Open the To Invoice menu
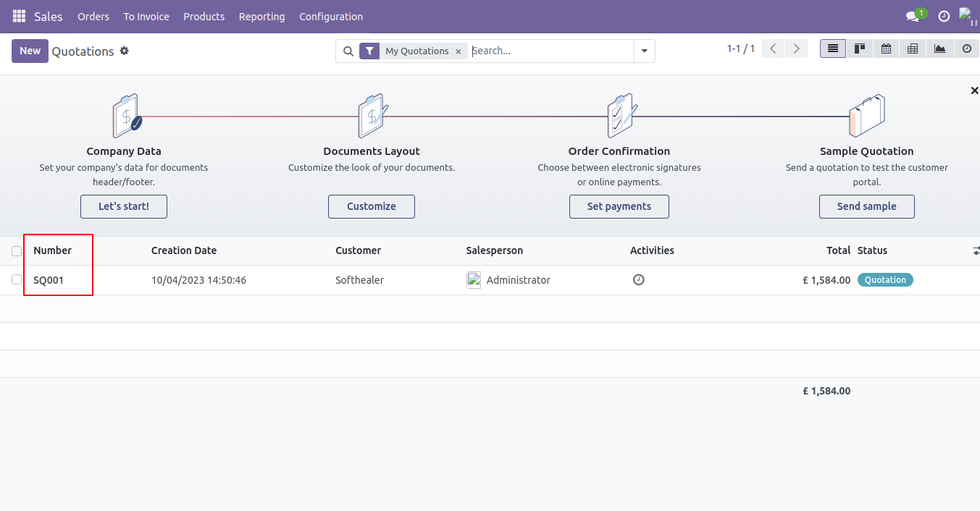Image resolution: width=980 pixels, height=511 pixels. tap(146, 16)
